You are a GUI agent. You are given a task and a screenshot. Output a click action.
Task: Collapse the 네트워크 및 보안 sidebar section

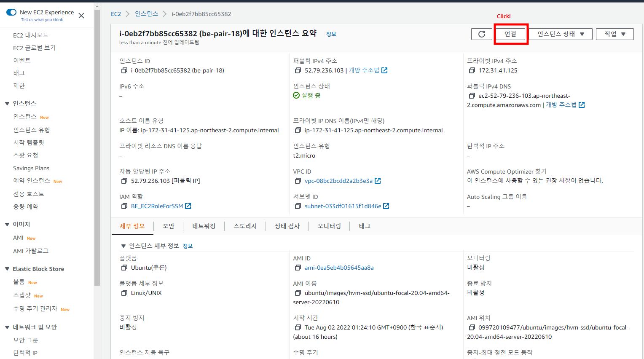point(7,327)
